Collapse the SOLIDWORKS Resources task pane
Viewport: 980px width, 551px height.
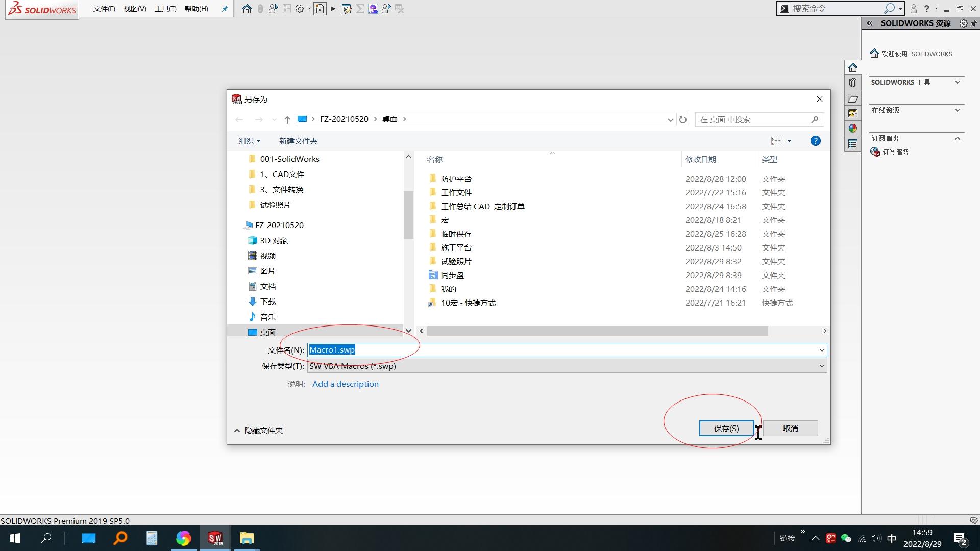(869, 23)
